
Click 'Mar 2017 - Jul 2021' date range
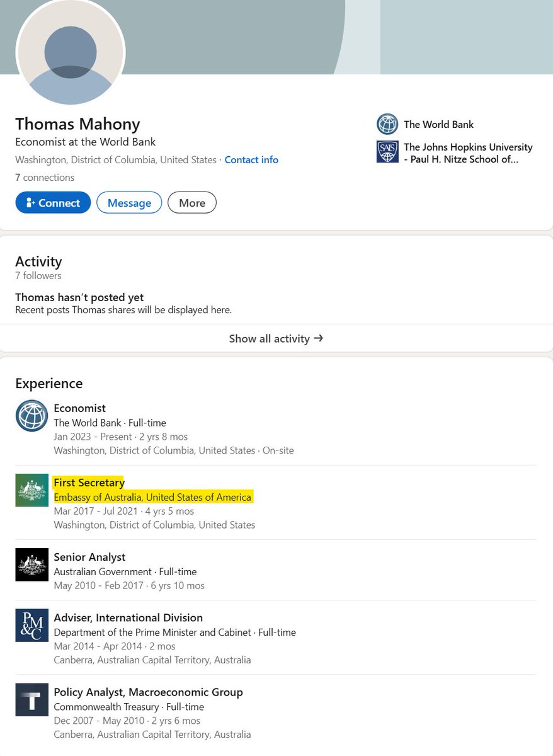[x=96, y=511]
